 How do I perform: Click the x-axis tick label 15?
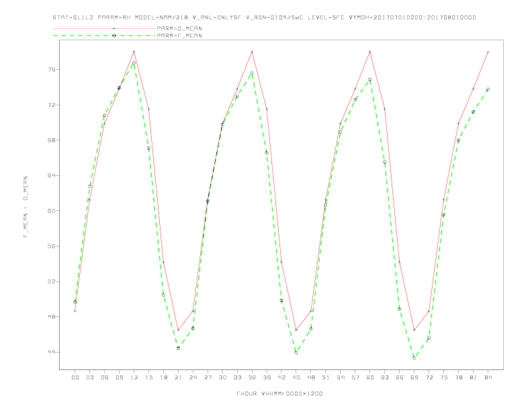(148, 377)
